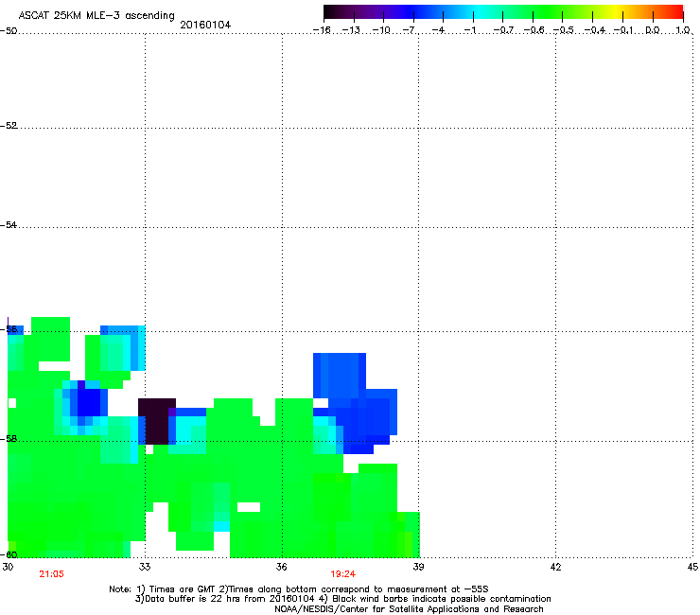700x615 pixels.
Task: Click the '30' longitude axis label
Action: (8, 567)
